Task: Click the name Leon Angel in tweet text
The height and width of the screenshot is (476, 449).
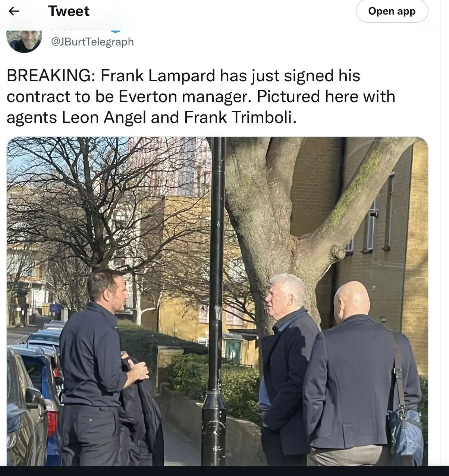Action: 104,117
